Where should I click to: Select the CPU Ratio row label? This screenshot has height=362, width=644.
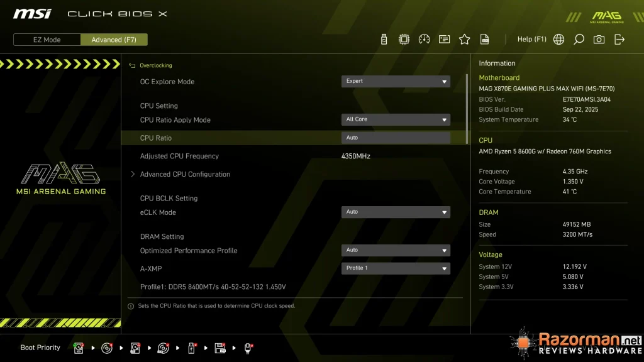[x=156, y=138]
